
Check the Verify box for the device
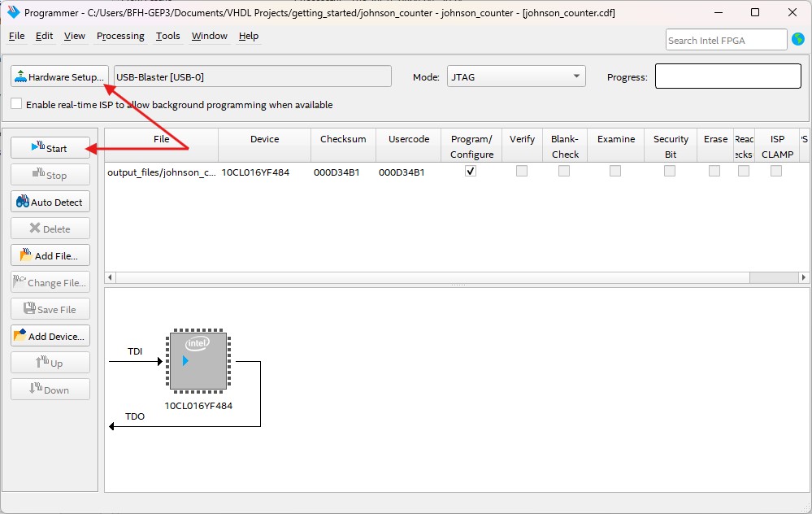pyautogui.click(x=522, y=171)
